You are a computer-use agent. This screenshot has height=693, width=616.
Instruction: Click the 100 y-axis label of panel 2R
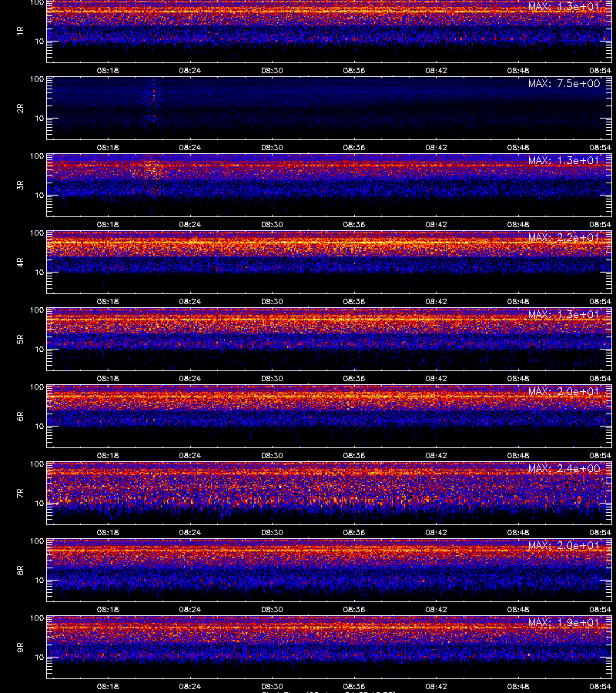click(37, 79)
